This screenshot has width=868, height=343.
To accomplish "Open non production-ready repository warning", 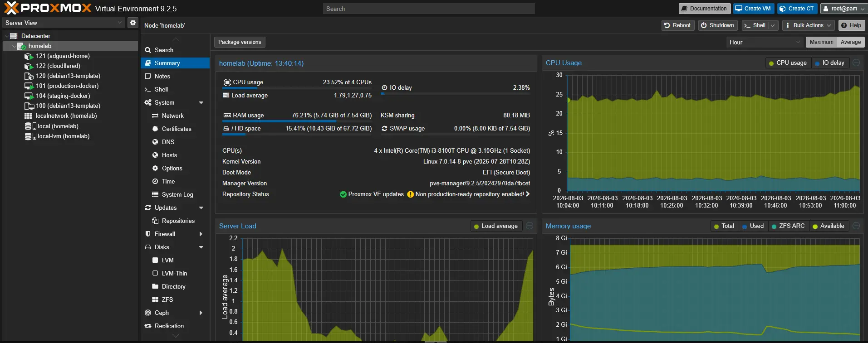I will click(468, 194).
